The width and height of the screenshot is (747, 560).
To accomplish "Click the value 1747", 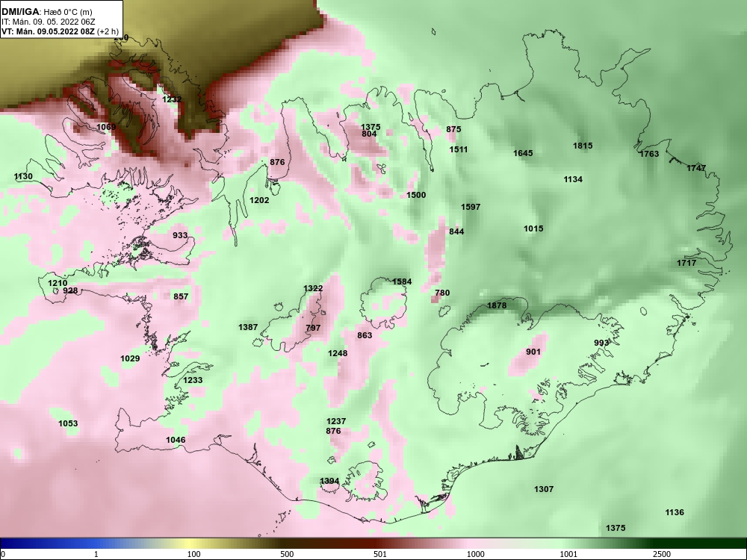I will (x=696, y=168).
